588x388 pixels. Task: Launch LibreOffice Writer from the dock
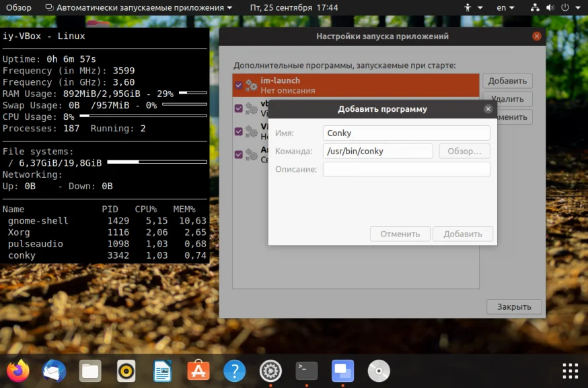162,370
